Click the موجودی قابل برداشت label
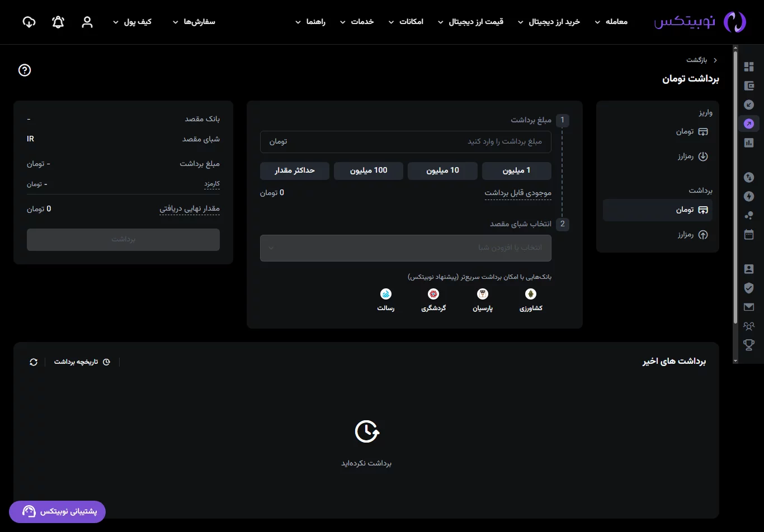764x532 pixels. [x=518, y=193]
